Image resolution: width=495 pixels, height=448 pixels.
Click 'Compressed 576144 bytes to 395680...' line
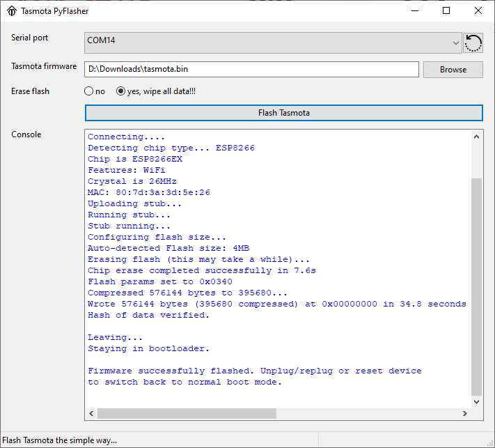(188, 293)
